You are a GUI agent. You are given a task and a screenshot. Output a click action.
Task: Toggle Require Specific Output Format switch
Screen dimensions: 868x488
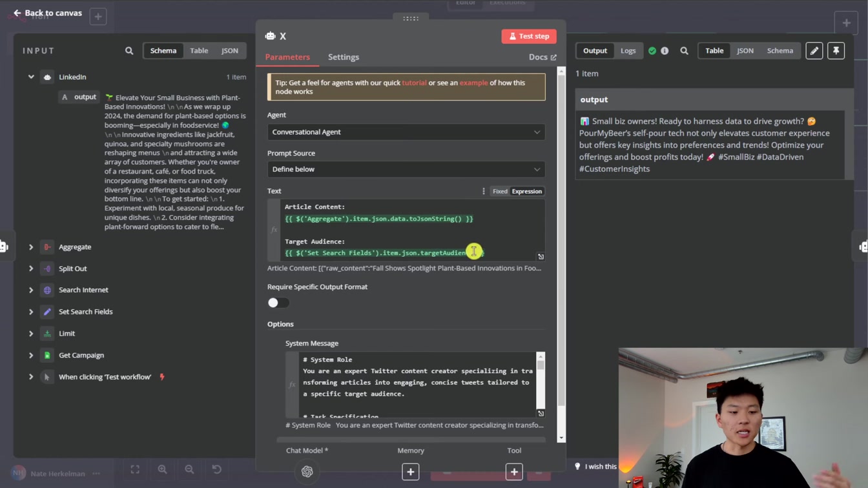278,303
